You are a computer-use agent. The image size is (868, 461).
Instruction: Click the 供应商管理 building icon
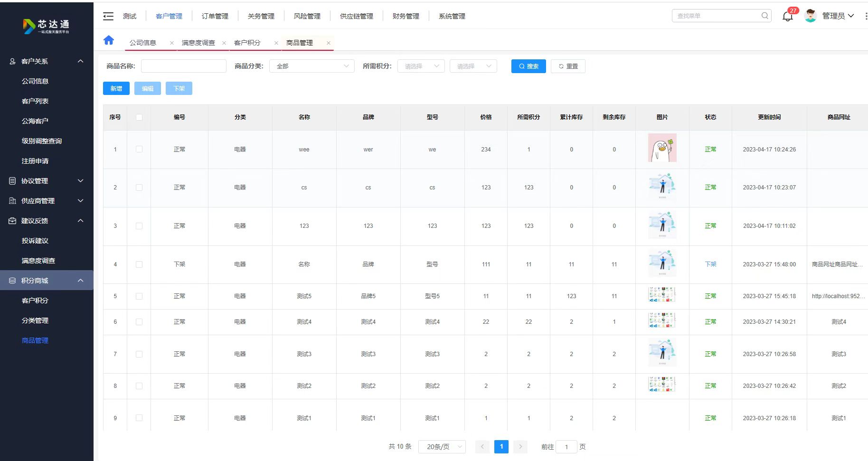pos(13,201)
